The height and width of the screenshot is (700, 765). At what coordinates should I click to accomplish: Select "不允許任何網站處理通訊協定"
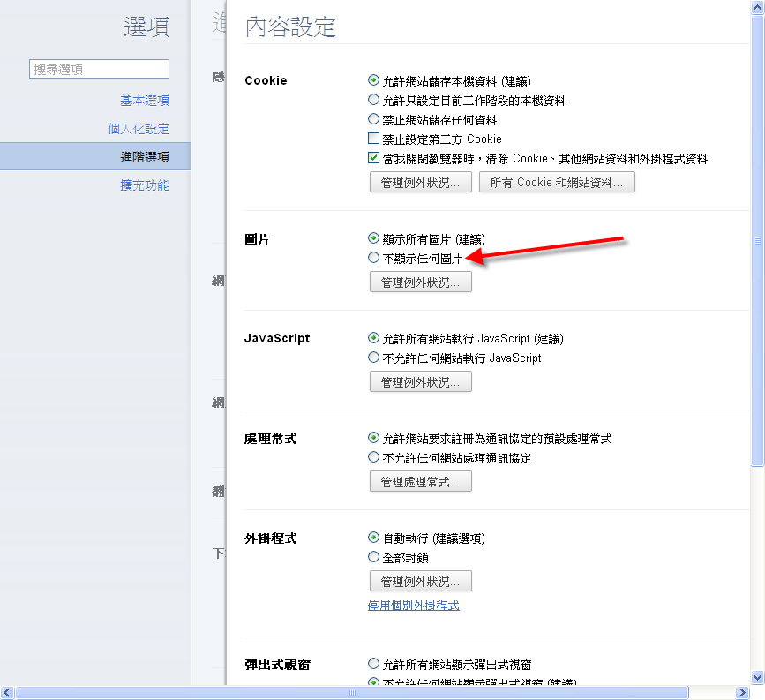373,455
